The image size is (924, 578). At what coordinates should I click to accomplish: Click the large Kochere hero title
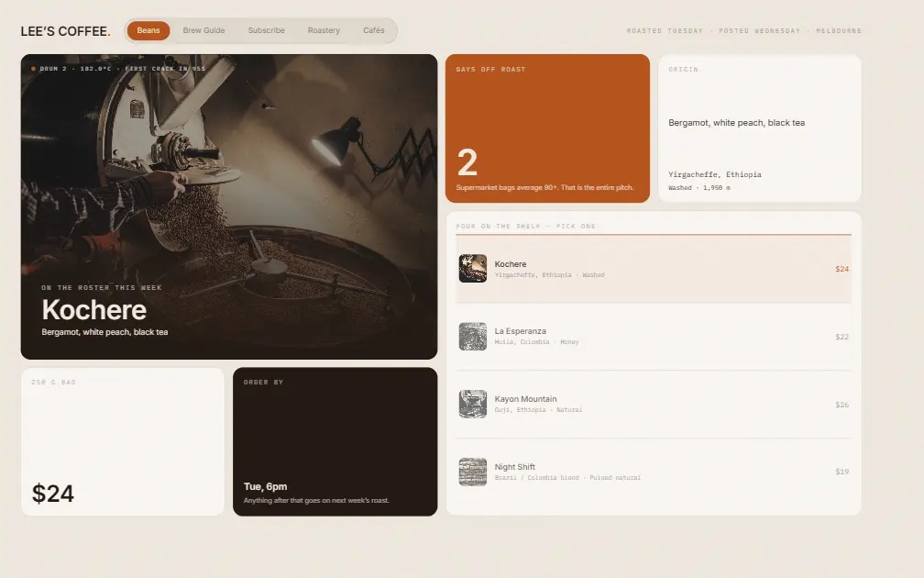click(94, 310)
